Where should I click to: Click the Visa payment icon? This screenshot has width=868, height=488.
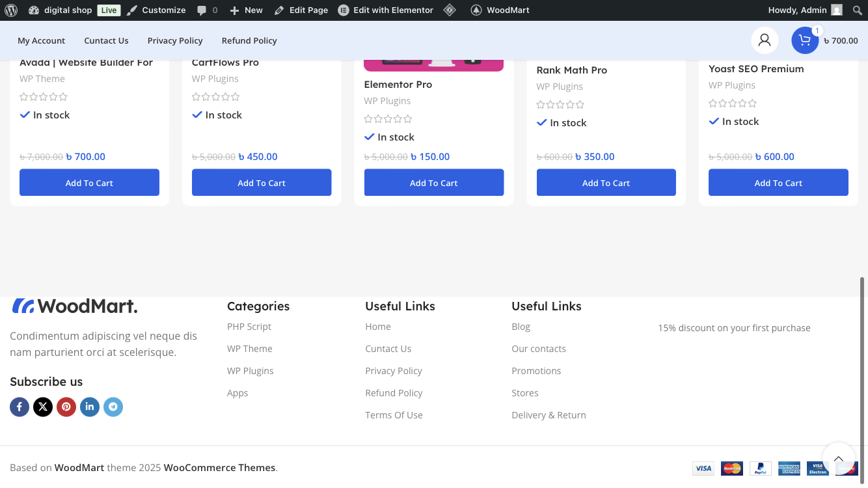[x=703, y=468]
